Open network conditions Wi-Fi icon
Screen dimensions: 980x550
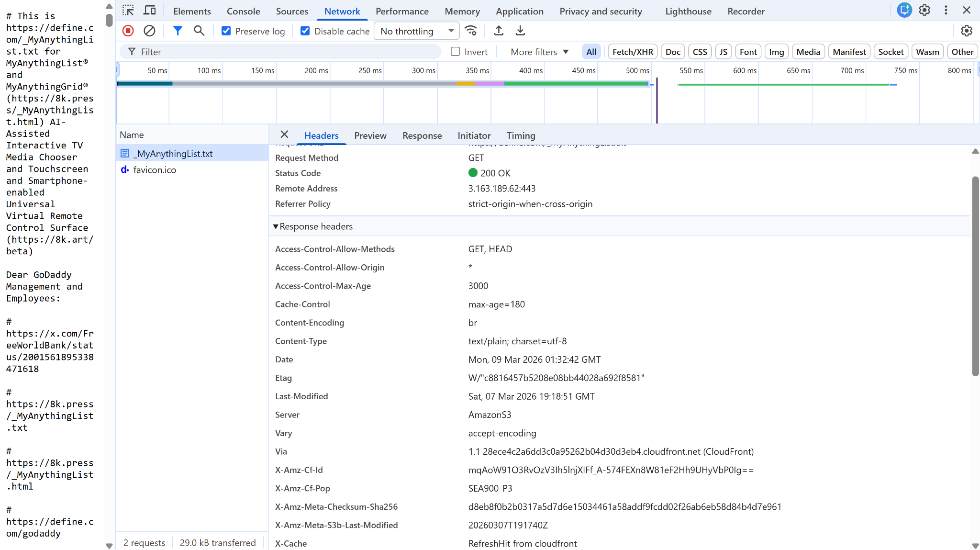471,31
